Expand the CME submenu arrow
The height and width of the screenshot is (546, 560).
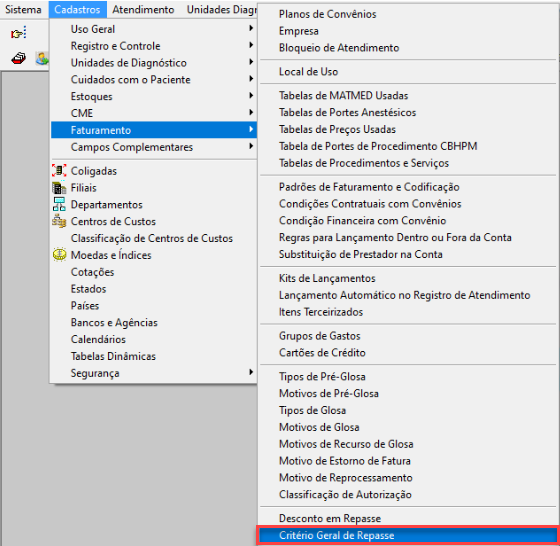251,112
